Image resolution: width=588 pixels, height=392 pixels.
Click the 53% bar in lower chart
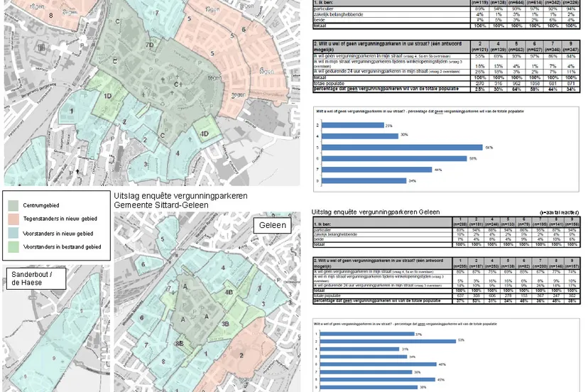point(391,340)
